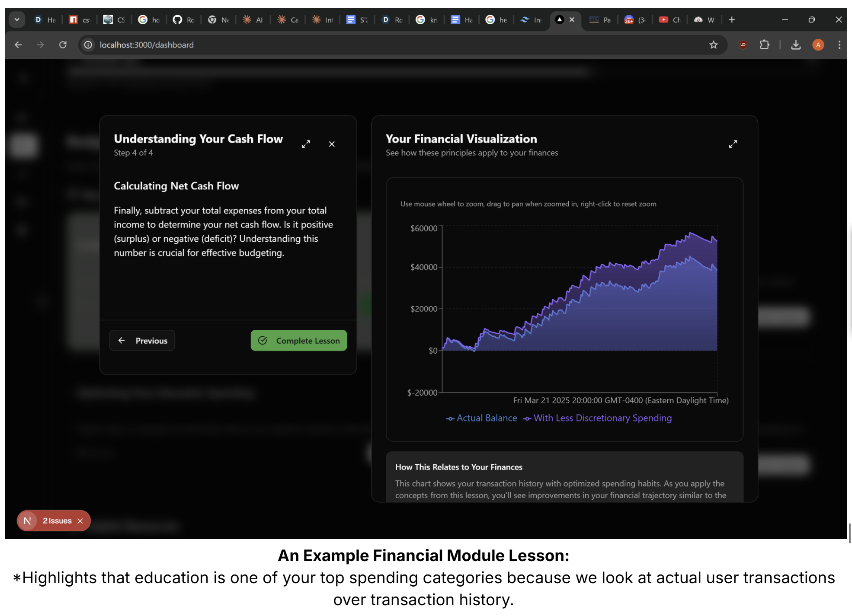Open the Chrome three-dot menu
This screenshot has height=616, width=852.
tap(839, 45)
